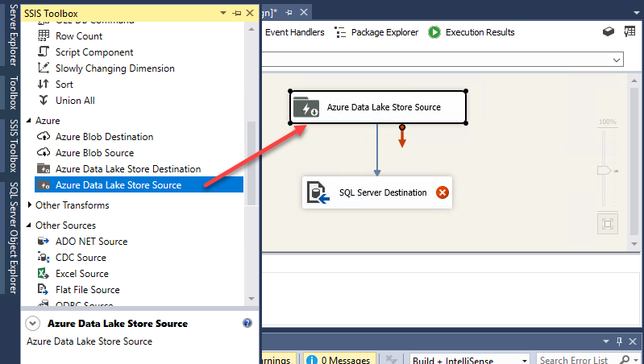Click the toolbox vertical scrollbar thumb

tap(251, 163)
